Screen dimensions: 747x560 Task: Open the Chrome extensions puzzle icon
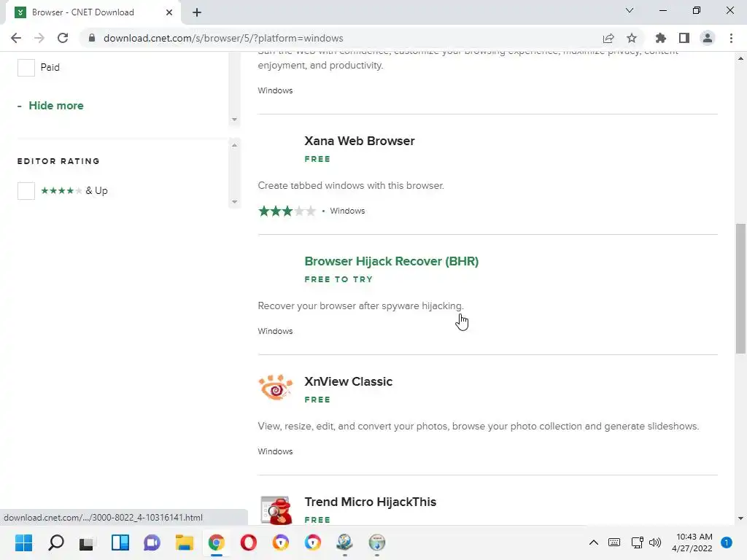[x=661, y=38]
